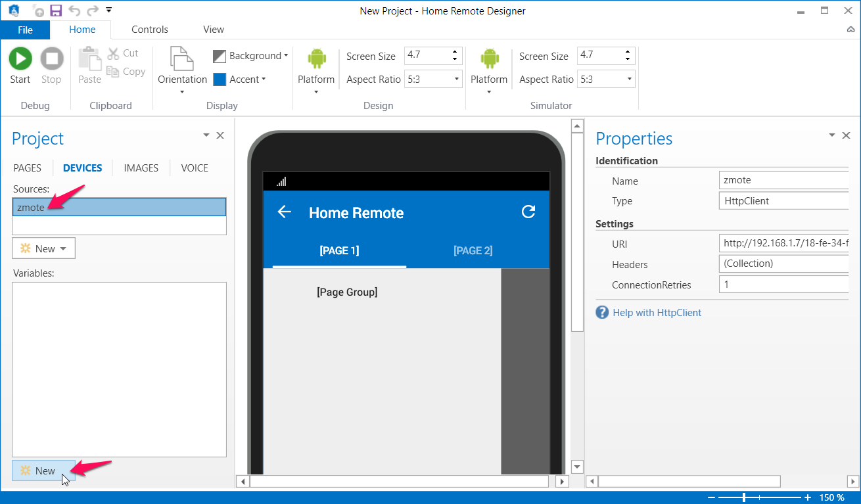The image size is (861, 504).
Task: Select [PAGE 2] tab in phone preview
Action: (x=473, y=250)
